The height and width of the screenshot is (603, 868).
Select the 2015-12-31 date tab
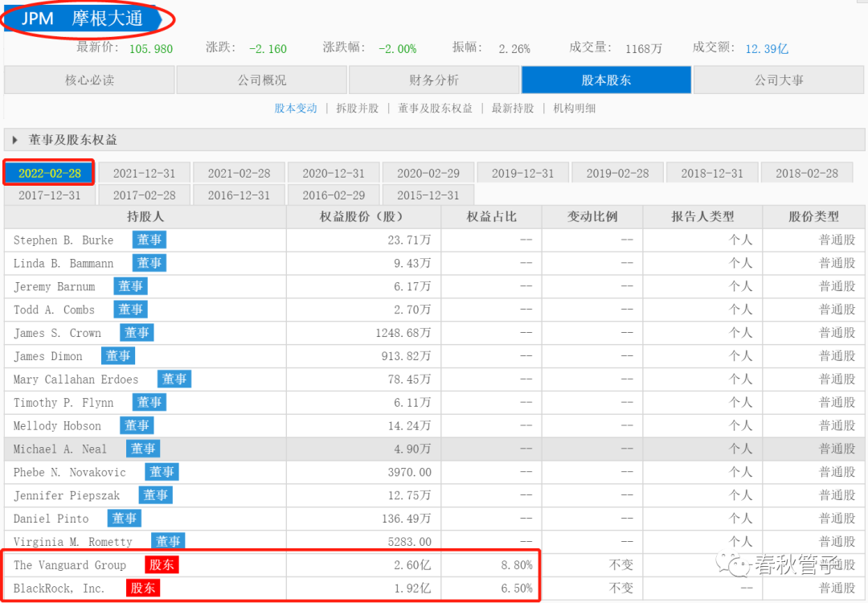pyautogui.click(x=428, y=195)
